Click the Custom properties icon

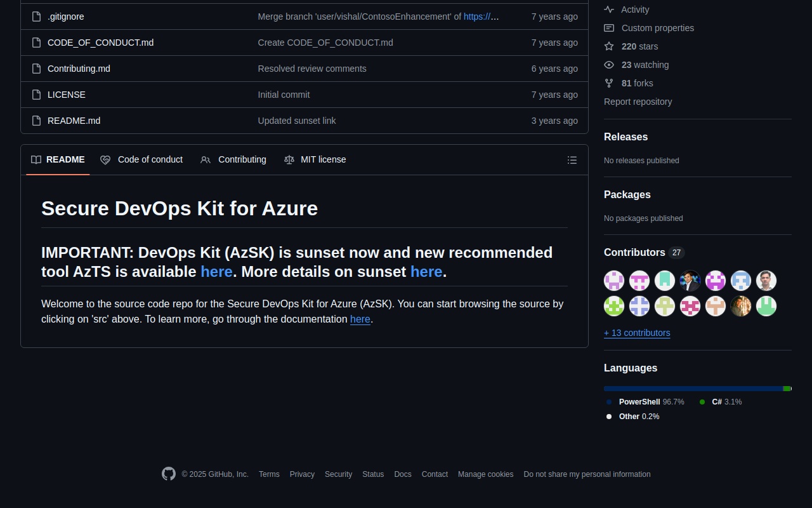pos(609,28)
